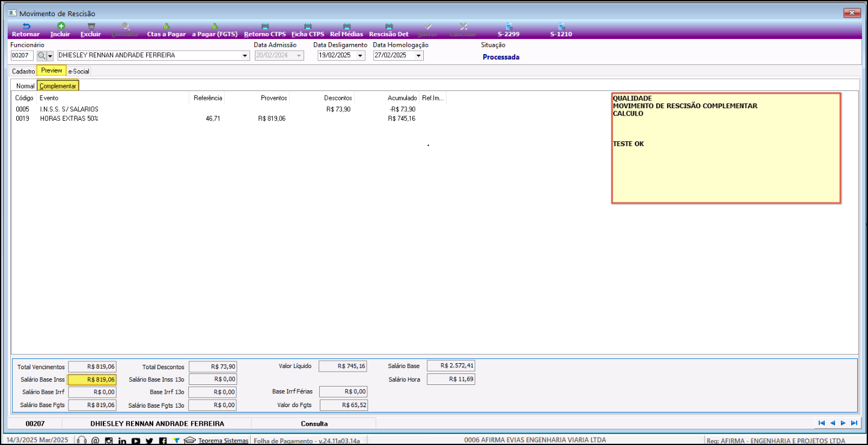Open the LinkedIn icon in status bar

tap(122, 440)
